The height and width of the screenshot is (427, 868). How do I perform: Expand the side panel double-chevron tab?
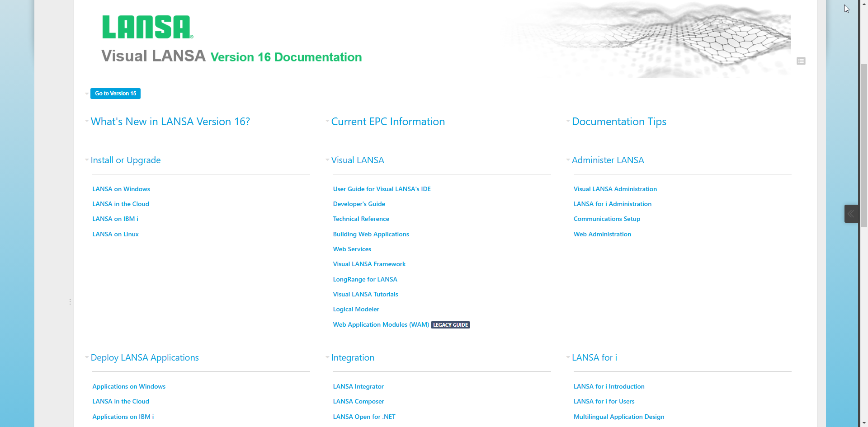click(851, 214)
